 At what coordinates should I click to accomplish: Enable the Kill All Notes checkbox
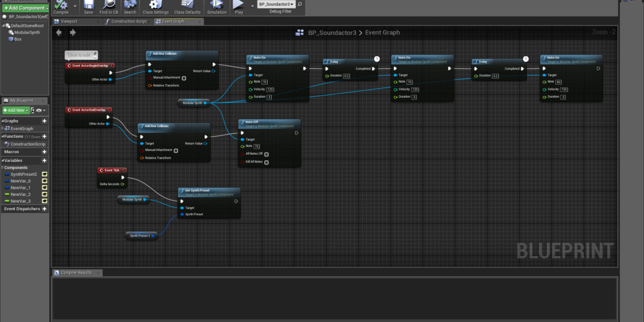267,162
